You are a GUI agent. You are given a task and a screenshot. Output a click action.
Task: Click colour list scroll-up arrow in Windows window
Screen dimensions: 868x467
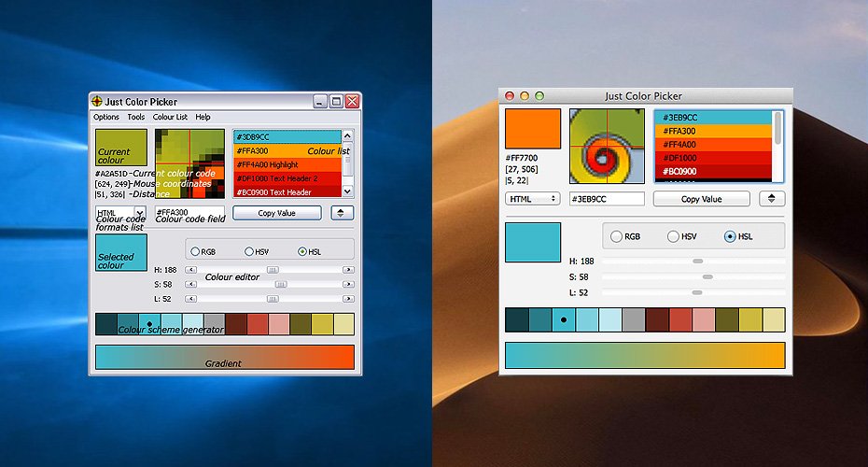coord(347,135)
